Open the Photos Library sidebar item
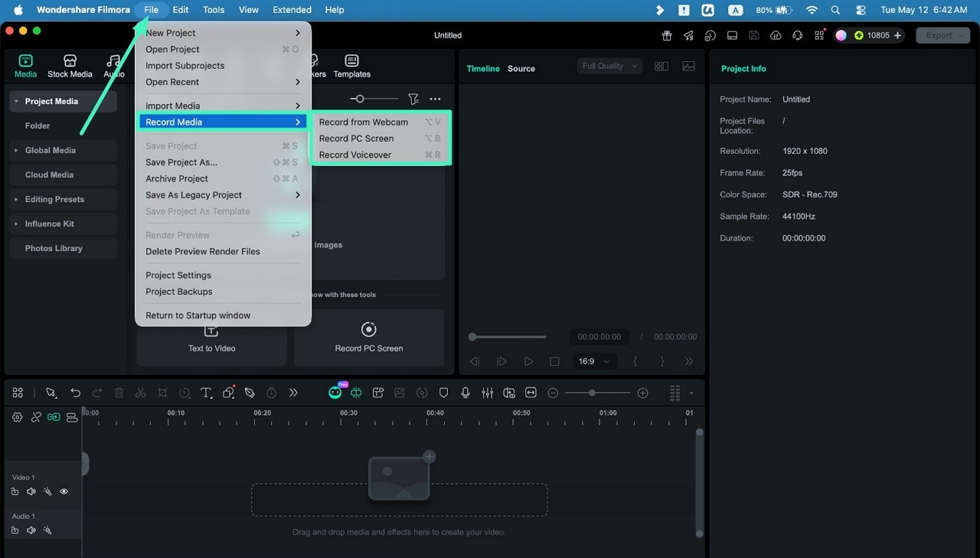Image resolution: width=980 pixels, height=558 pixels. 63,248
